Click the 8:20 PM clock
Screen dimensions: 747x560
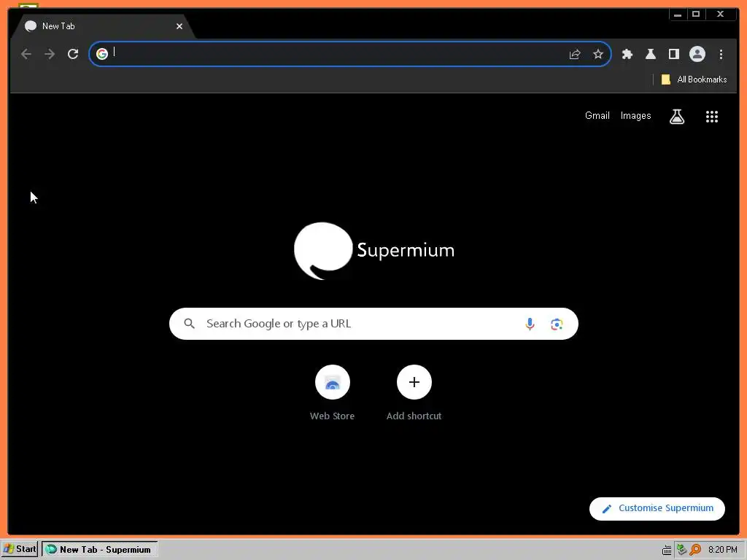coord(723,550)
